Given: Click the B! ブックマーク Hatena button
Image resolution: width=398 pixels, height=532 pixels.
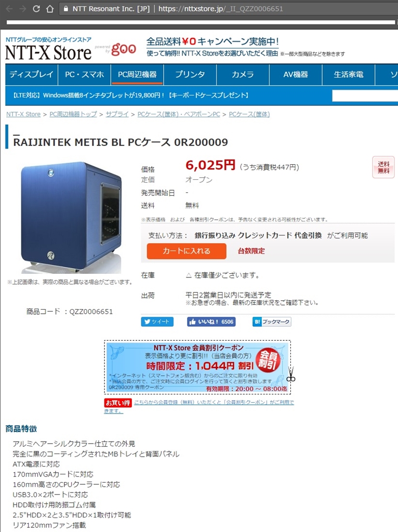Looking at the screenshot, I should 271,322.
